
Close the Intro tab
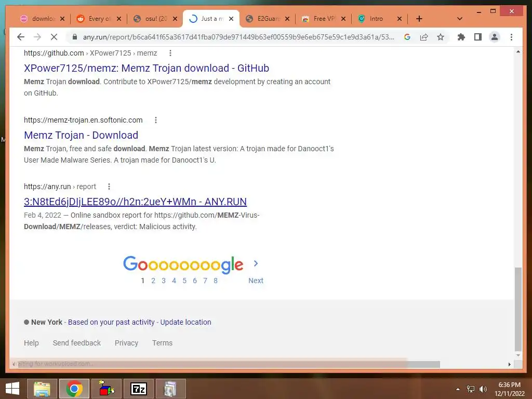400,19
